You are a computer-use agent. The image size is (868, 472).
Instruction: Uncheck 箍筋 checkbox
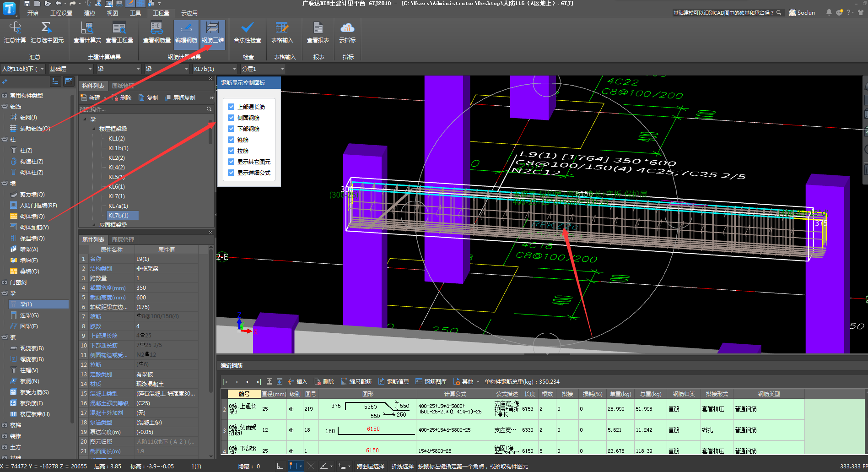pyautogui.click(x=231, y=140)
